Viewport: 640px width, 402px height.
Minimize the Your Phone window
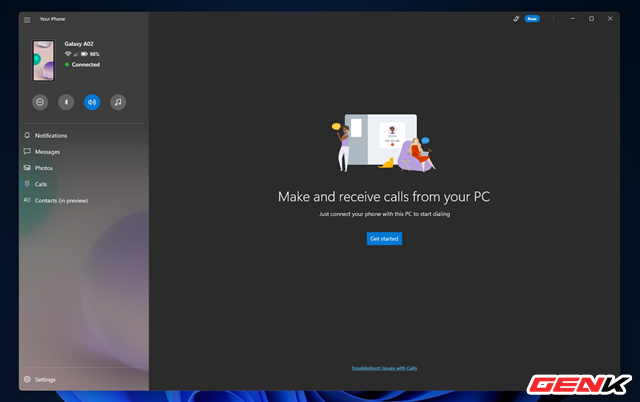click(573, 19)
